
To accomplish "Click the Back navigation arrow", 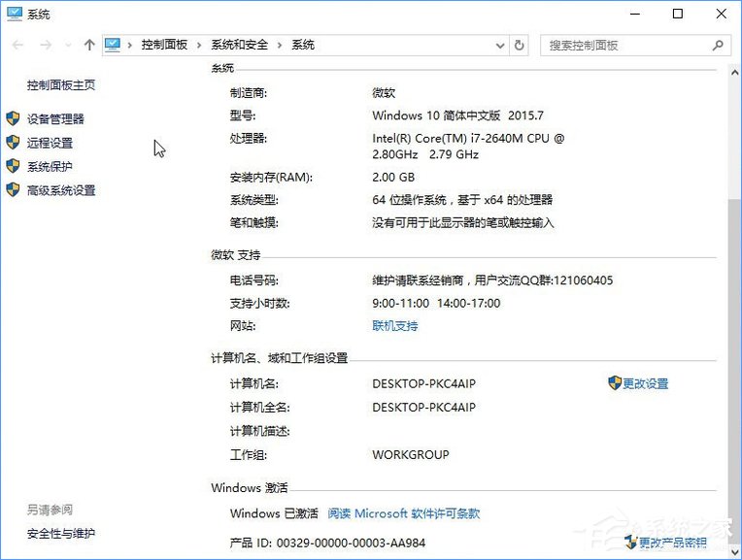I will coord(18,45).
